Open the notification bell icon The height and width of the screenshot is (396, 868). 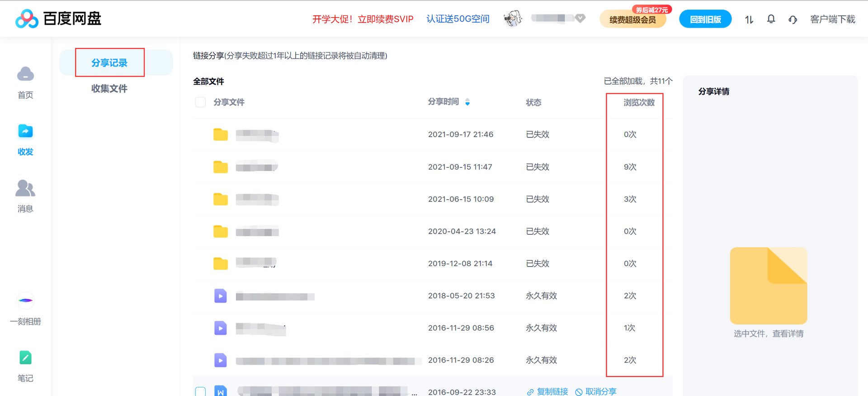pyautogui.click(x=771, y=19)
